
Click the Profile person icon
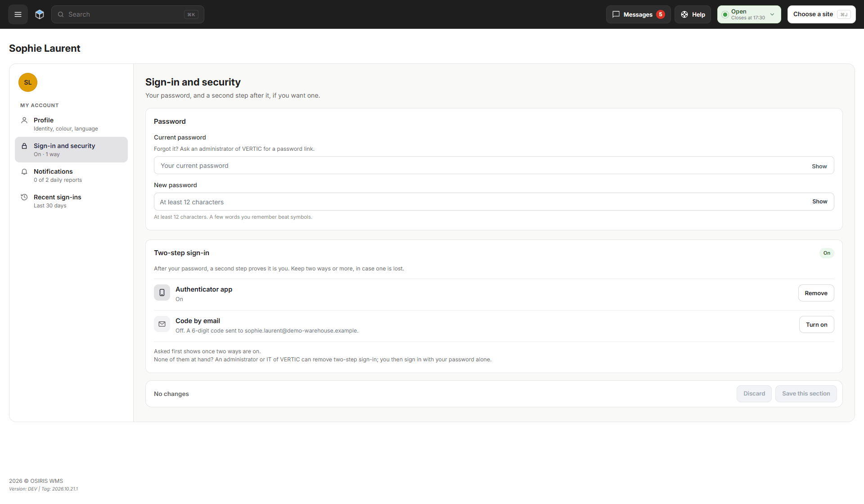(x=24, y=120)
